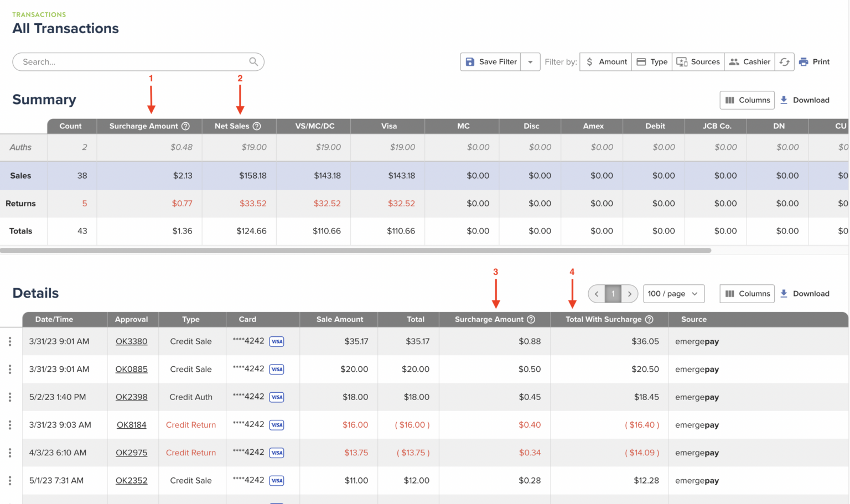
Task: Open approval link OK3380
Action: pos(132,341)
